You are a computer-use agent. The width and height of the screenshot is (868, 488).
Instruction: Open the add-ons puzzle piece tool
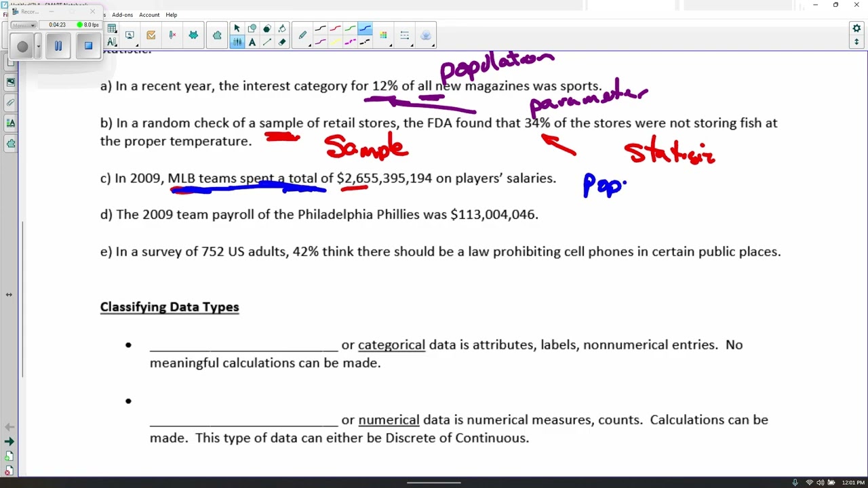click(x=217, y=35)
